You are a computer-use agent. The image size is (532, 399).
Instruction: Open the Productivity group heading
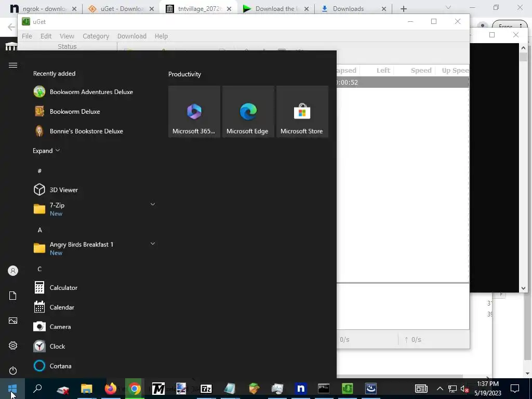click(x=184, y=74)
